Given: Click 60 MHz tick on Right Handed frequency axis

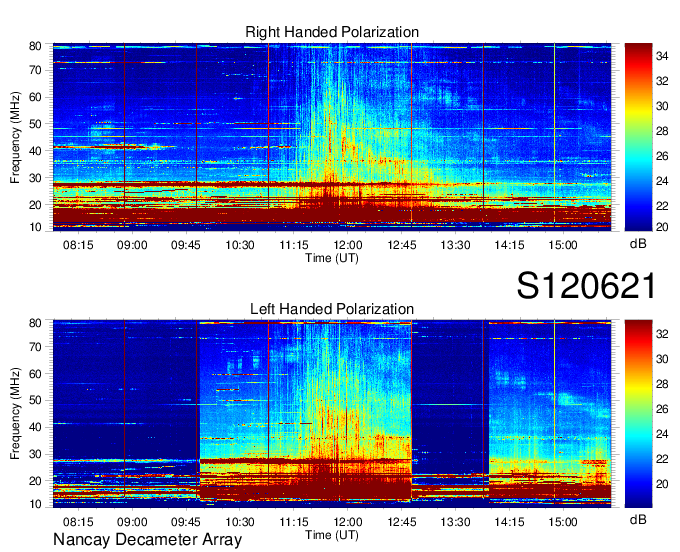Looking at the screenshot, I should point(35,97).
